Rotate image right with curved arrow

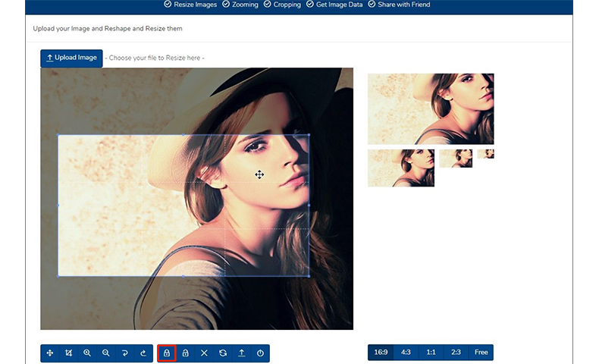point(143,353)
